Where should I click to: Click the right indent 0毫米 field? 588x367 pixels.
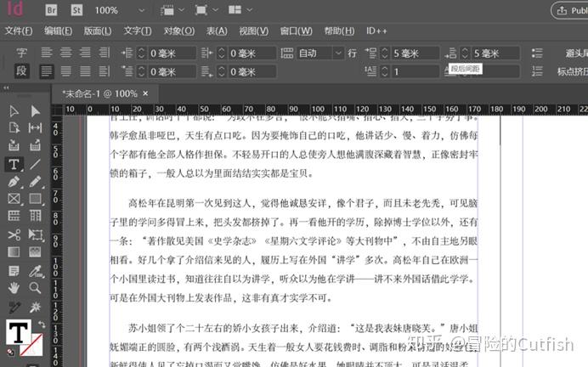pyautogui.click(x=252, y=53)
